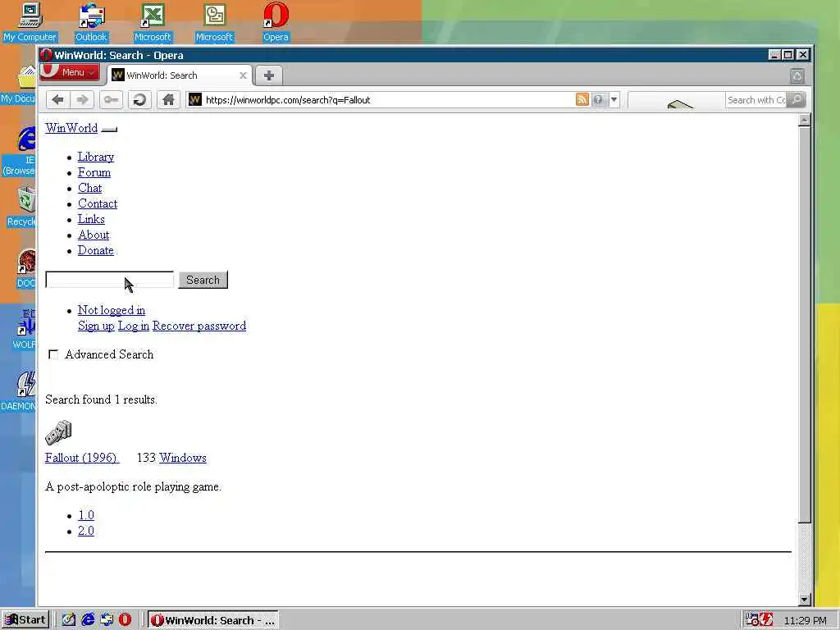Click the Wolfenstein desktop shortcut
840x630 pixels.
coord(25,329)
